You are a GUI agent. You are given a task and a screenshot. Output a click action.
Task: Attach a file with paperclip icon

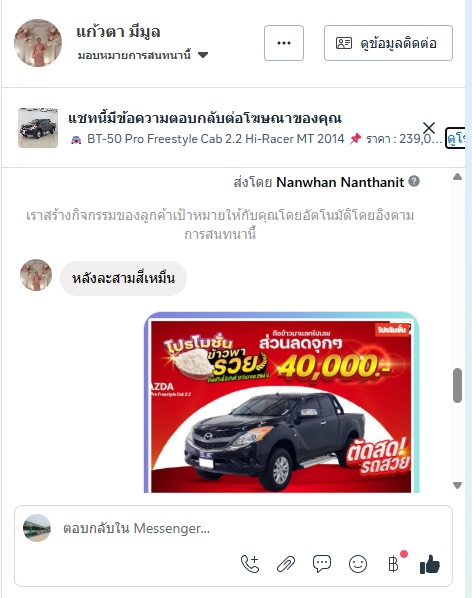coord(286,564)
